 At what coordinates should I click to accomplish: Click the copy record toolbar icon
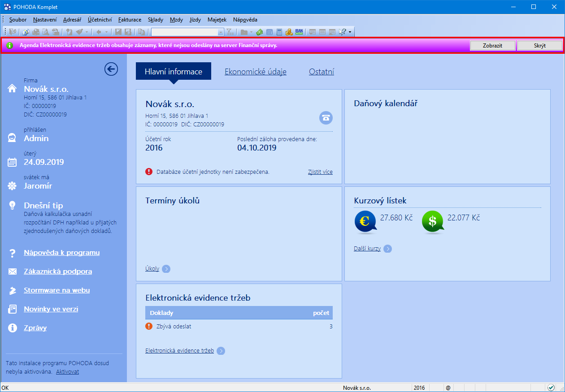tap(141, 32)
